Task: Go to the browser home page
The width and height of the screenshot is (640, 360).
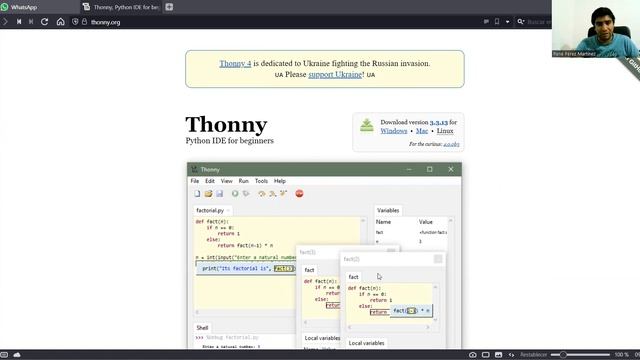Action: pos(60,22)
